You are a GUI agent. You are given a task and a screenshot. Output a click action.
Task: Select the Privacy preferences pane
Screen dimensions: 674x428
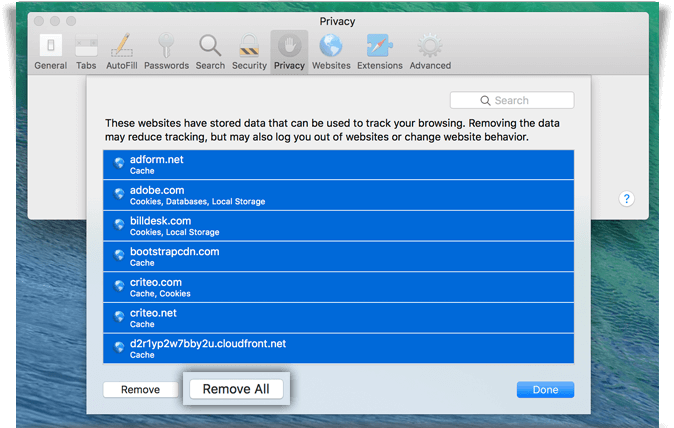click(x=289, y=51)
